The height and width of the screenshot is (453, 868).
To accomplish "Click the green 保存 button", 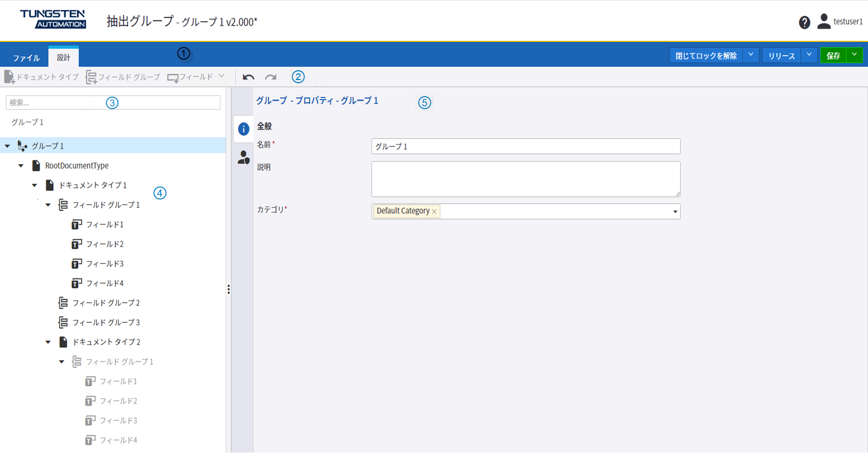I will coord(833,56).
